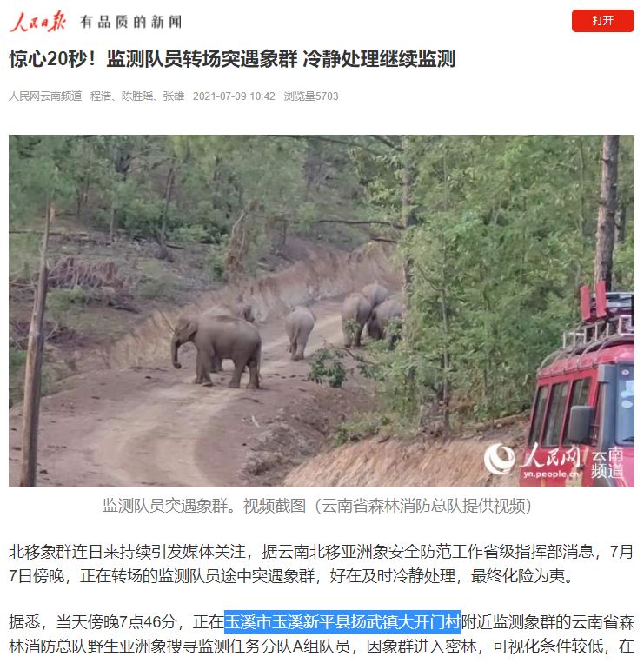This screenshot has width=644, height=663.
Task: Click the line starting 林消防总队野生亚洲象
Action: pos(322,646)
